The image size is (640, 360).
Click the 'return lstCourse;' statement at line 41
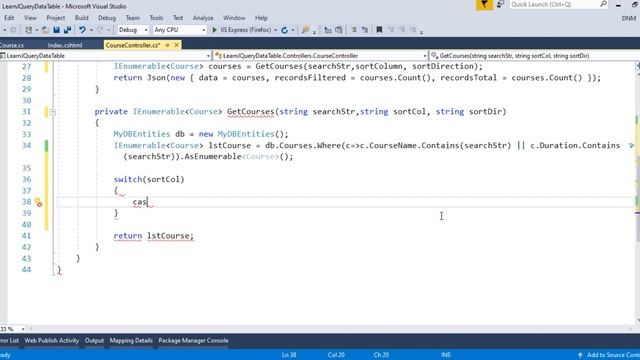coord(153,236)
